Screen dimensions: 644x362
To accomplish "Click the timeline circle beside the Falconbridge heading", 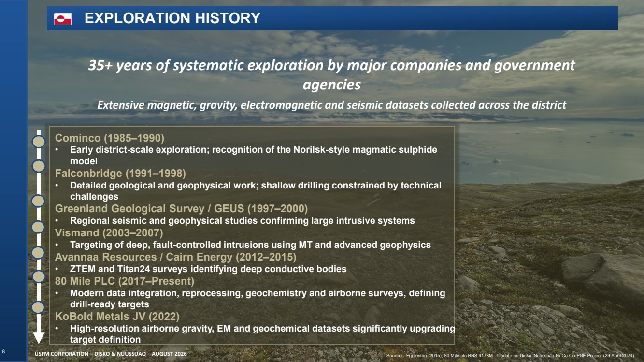I will [39, 166].
